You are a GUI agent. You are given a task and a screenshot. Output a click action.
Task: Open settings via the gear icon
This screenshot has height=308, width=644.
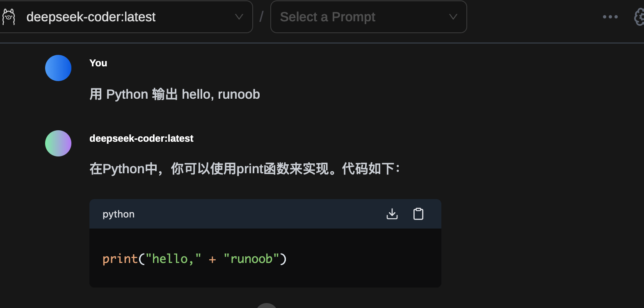point(639,17)
